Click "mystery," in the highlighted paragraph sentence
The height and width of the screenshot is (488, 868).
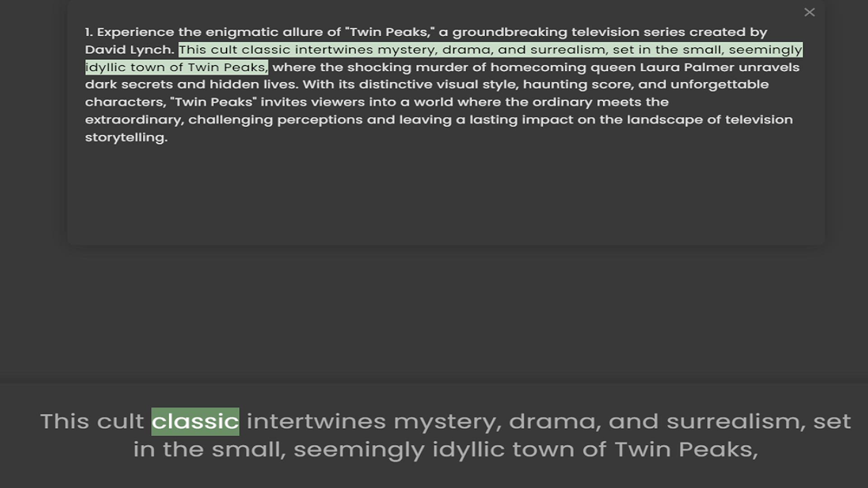click(407, 50)
